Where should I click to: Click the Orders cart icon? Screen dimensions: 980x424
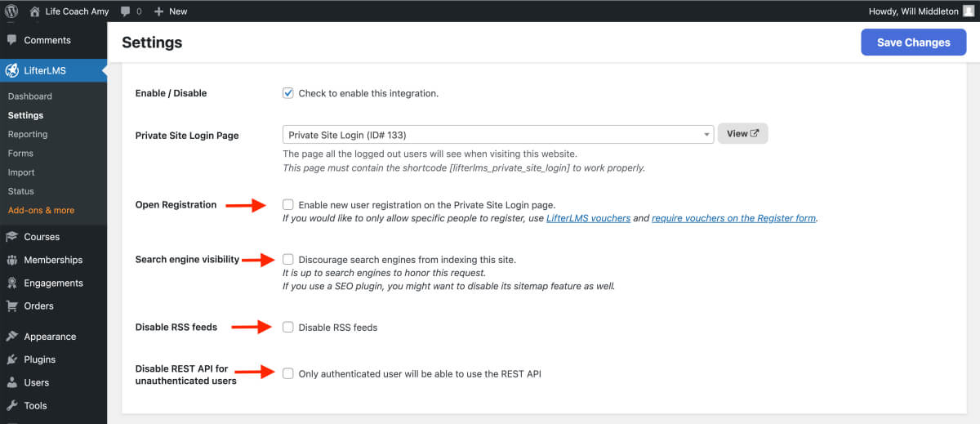(x=11, y=306)
